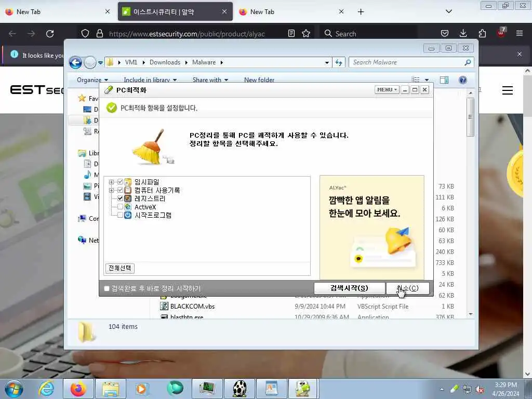Open the address bar history dropdown
The image size is (532, 399).
(327, 62)
